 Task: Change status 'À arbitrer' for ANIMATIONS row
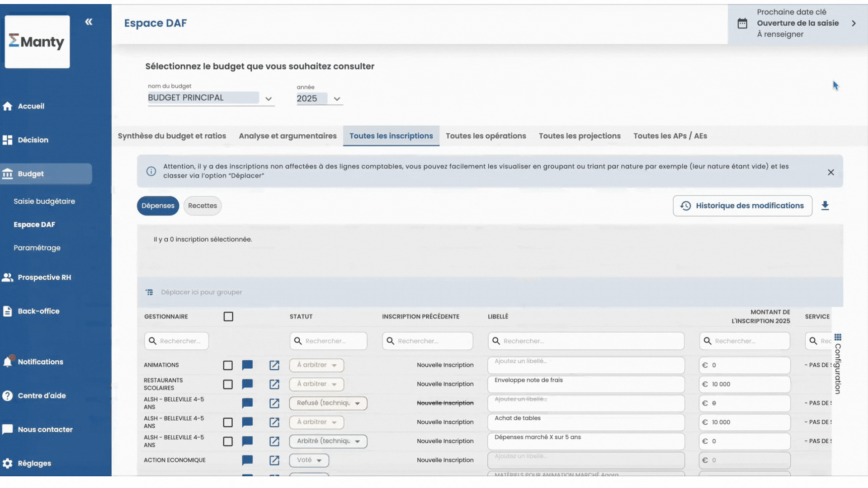coord(316,365)
